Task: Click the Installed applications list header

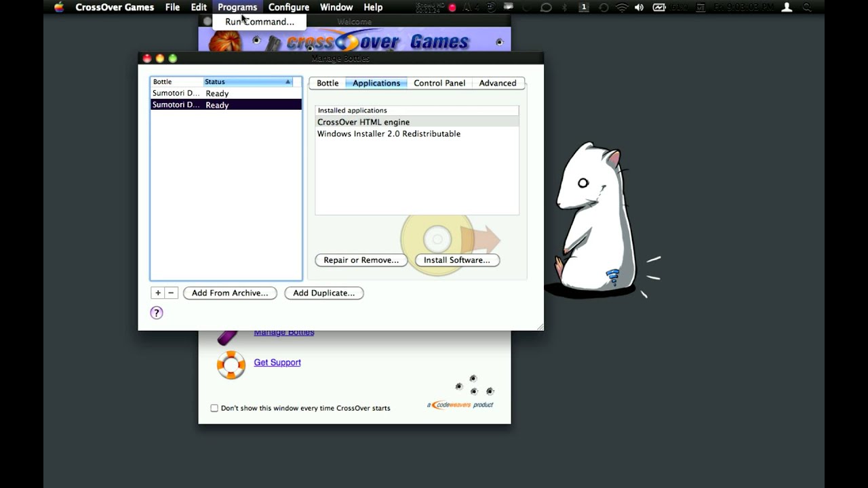Action: click(x=417, y=110)
